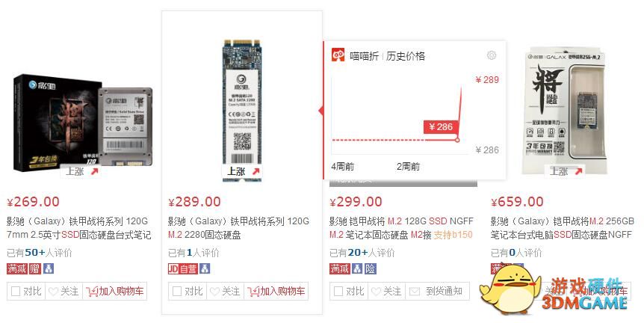Open the 已有50+人评价 reviews link

point(39,253)
